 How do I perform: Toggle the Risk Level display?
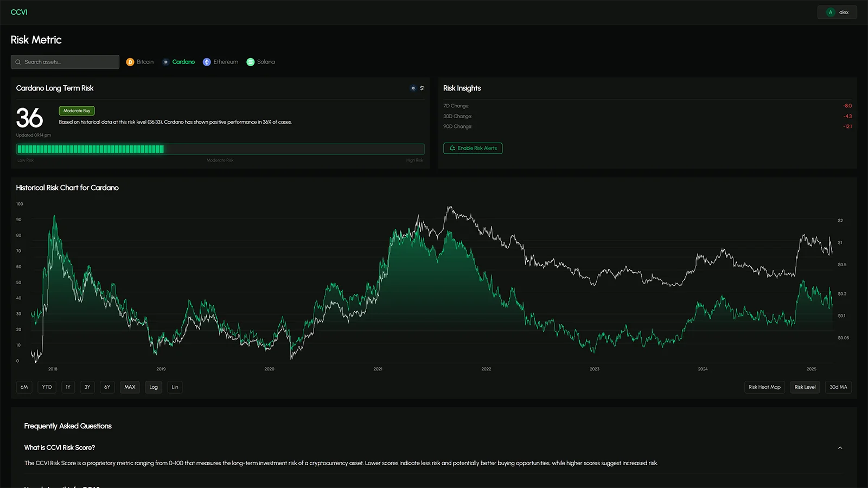(x=805, y=387)
